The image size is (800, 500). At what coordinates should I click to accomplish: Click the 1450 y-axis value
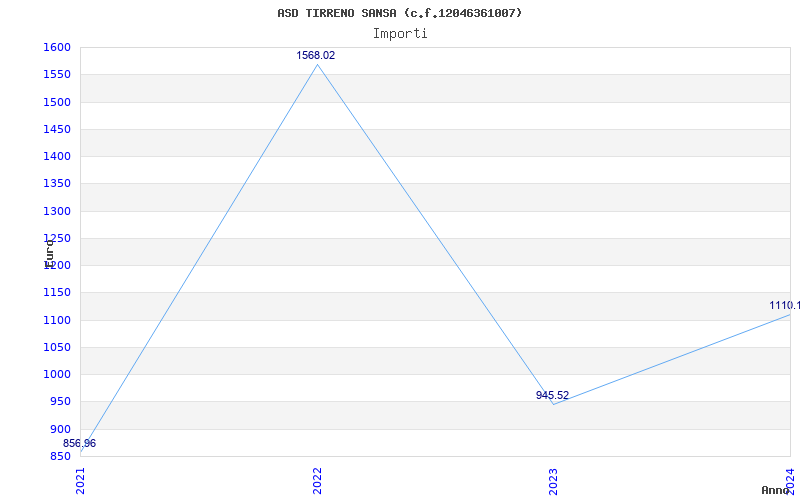[57, 129]
